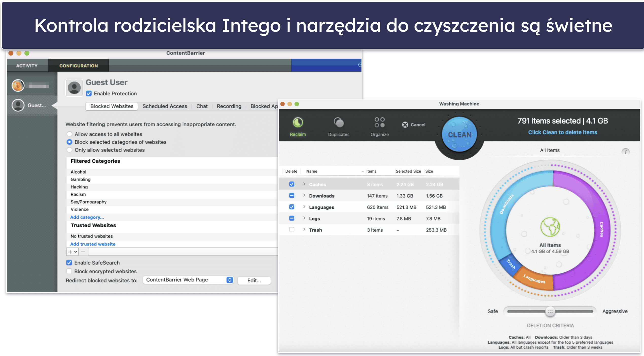Viewport: 644px width, 356px height.
Task: Close the Washing Machine window
Action: tap(282, 104)
